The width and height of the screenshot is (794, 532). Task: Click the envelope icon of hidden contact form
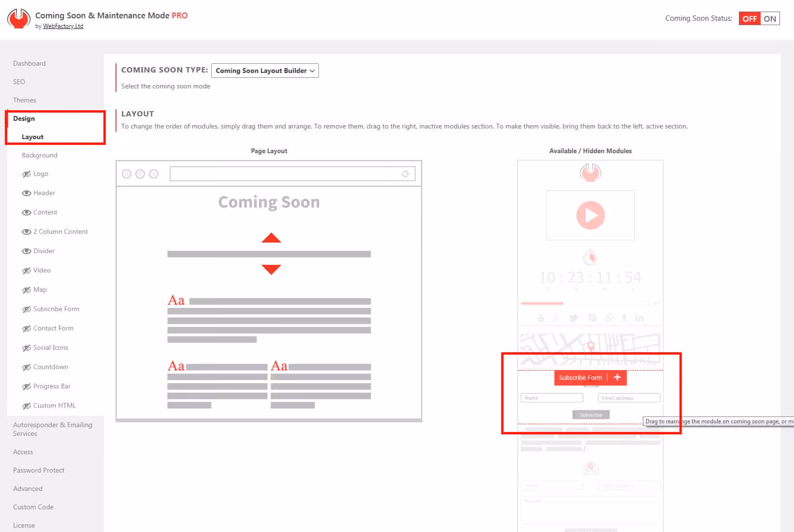pos(591,468)
